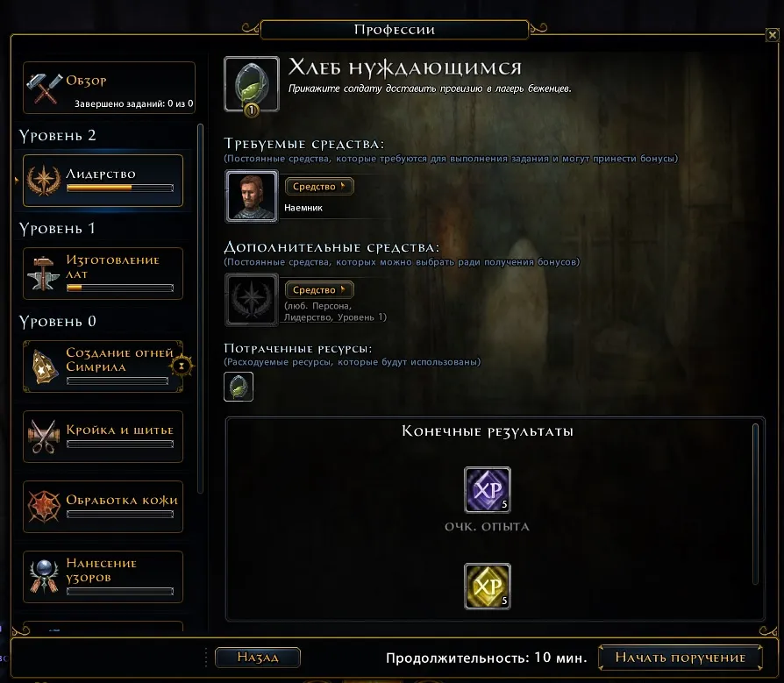This screenshot has height=683, width=784.
Task: Click the Назад button
Action: [258, 657]
